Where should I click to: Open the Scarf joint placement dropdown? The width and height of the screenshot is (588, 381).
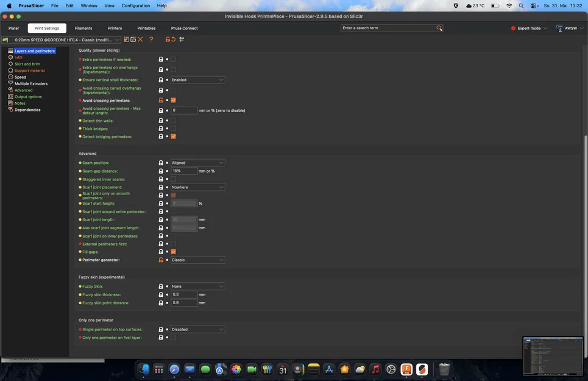[197, 187]
